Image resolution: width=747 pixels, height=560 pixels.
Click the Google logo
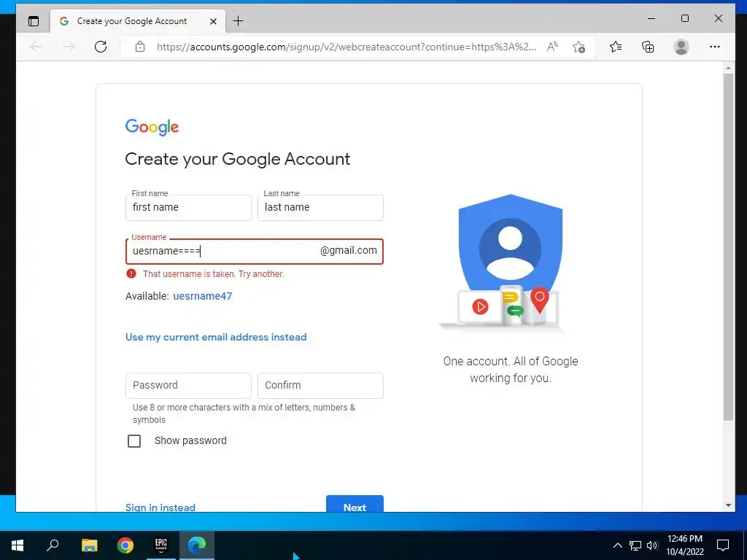[x=152, y=127]
